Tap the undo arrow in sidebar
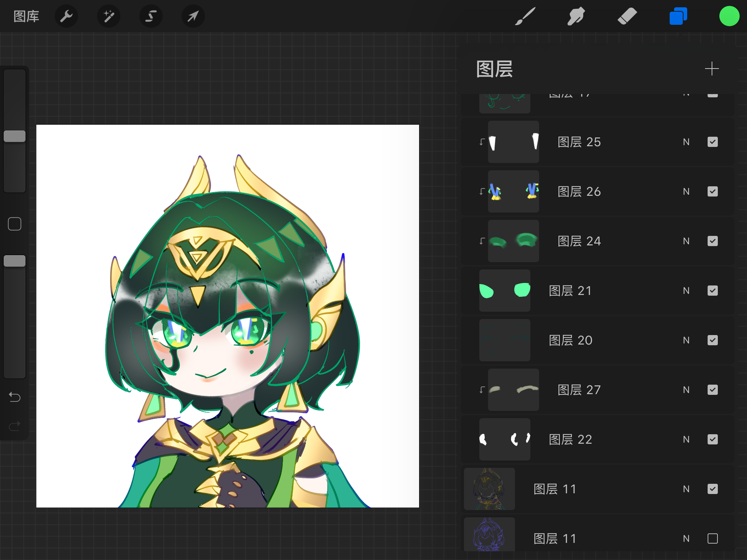This screenshot has width=747, height=560. (15, 396)
